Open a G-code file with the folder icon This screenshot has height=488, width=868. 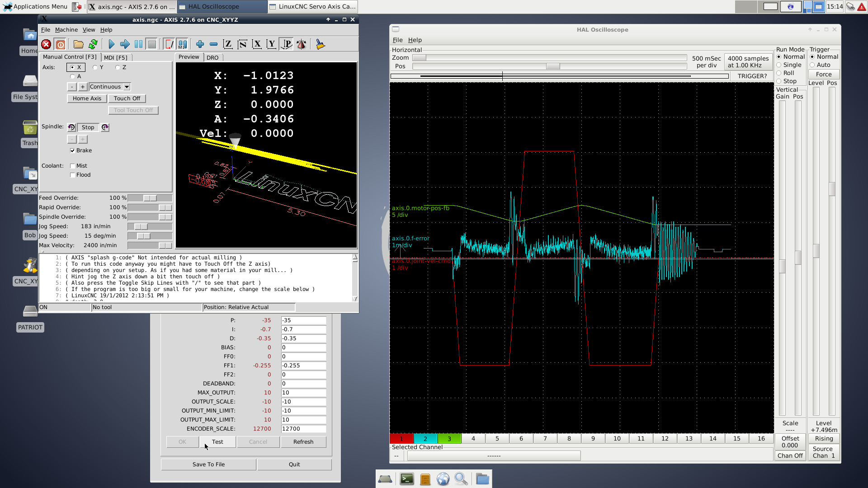click(79, 44)
